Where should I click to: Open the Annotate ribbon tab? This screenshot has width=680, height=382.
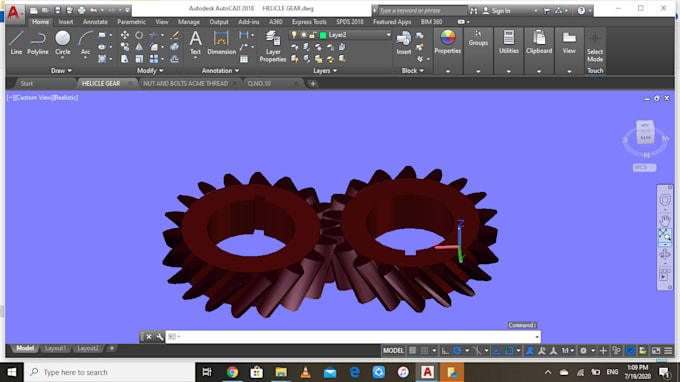click(x=95, y=22)
